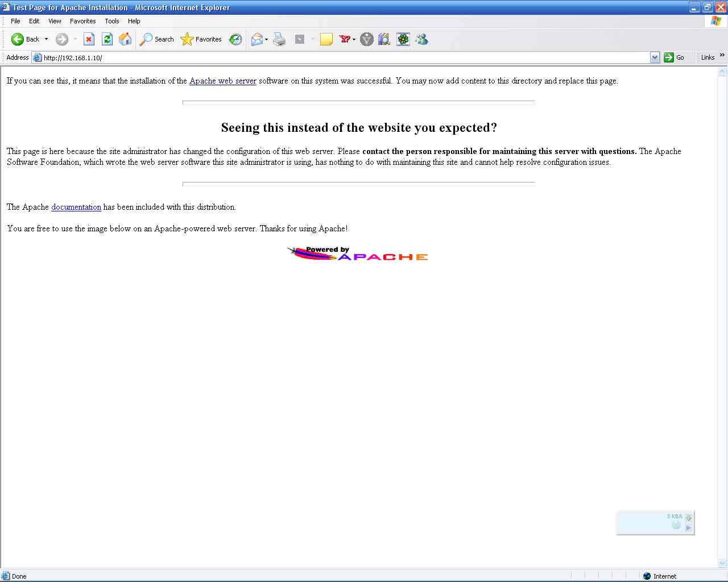
Task: Open the Back history dropdown arrow
Action: pyautogui.click(x=46, y=39)
